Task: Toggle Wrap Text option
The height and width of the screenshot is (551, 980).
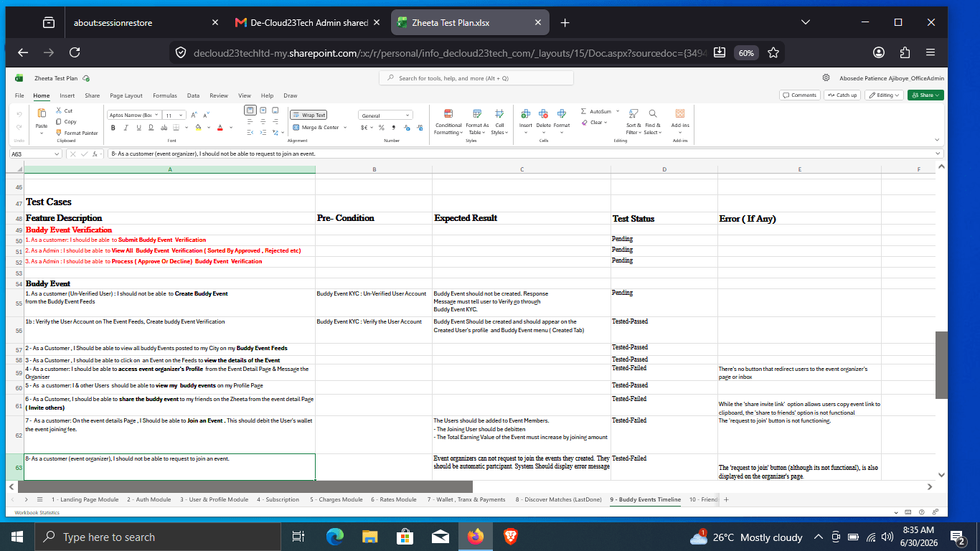Action: click(308, 115)
